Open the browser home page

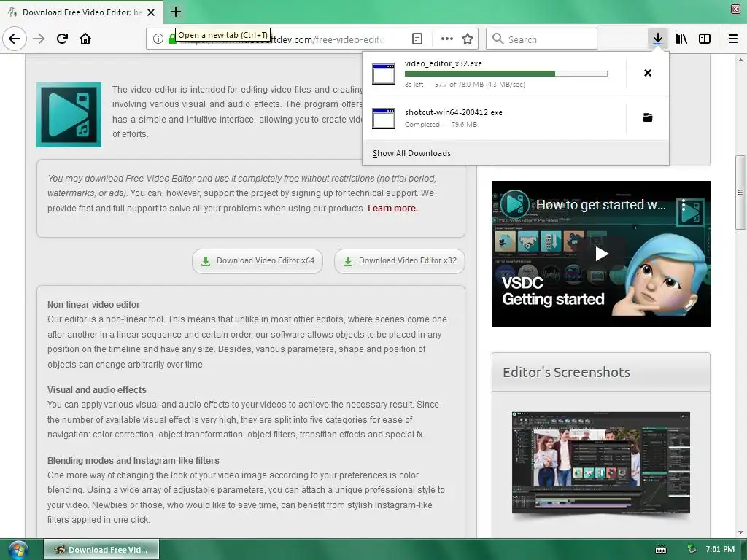click(85, 39)
